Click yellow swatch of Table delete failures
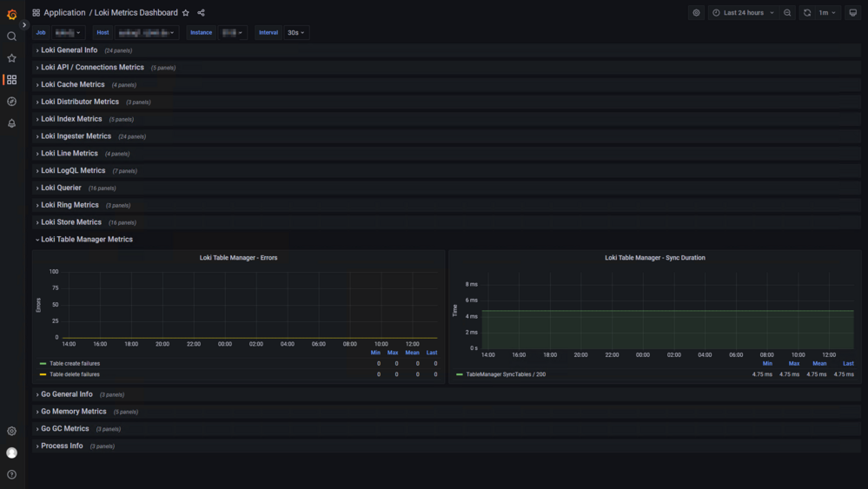This screenshot has width=868, height=489. tap(43, 374)
